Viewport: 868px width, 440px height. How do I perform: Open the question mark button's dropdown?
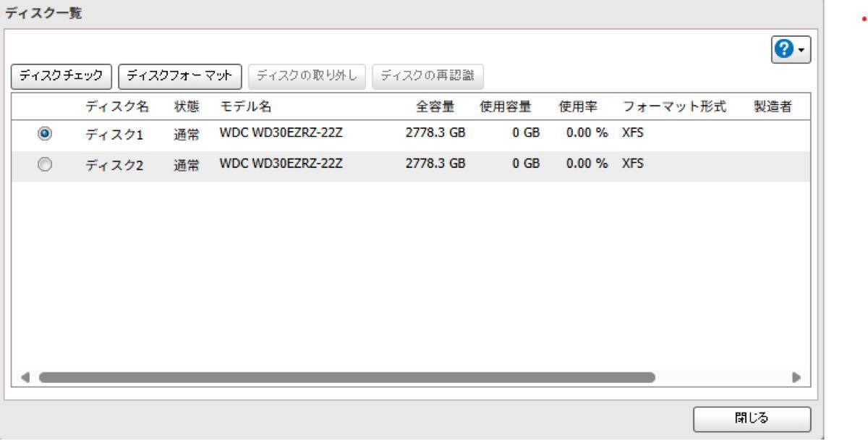click(x=801, y=49)
